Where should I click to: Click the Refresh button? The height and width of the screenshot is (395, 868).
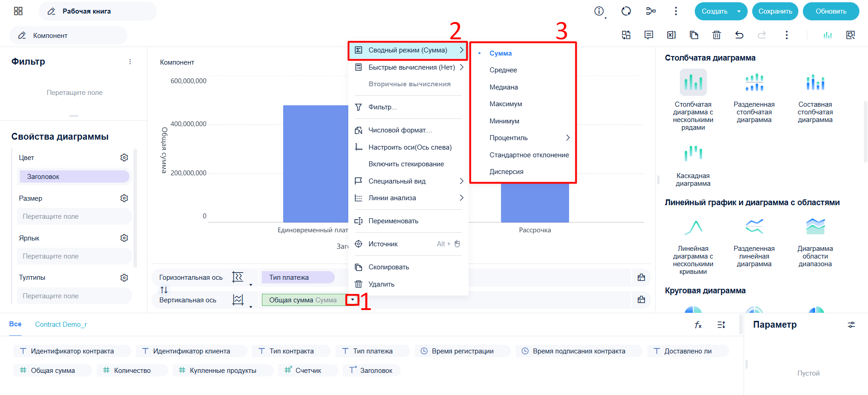[831, 11]
